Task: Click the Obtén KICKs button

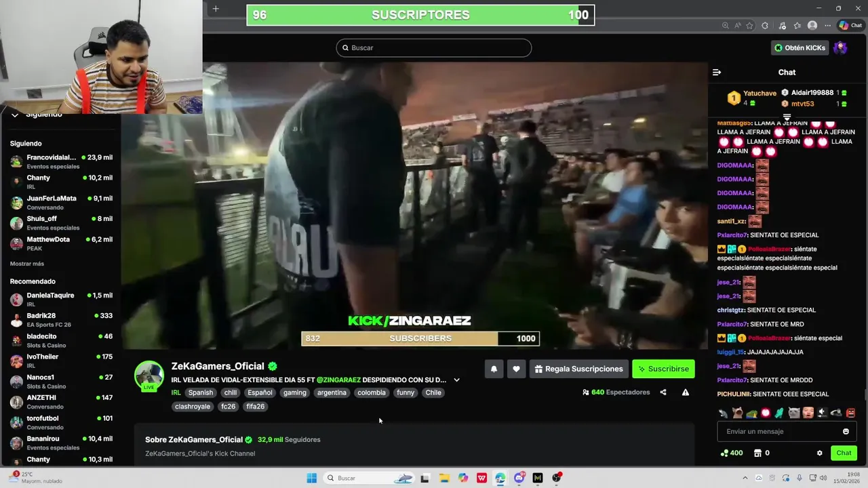Action: [800, 47]
